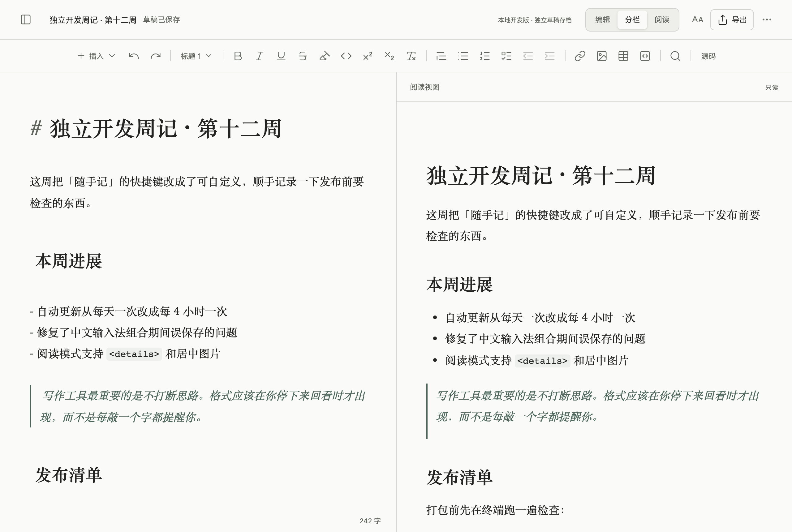Image resolution: width=792 pixels, height=532 pixels.
Task: Select the highlighter pen tool
Action: [325, 56]
